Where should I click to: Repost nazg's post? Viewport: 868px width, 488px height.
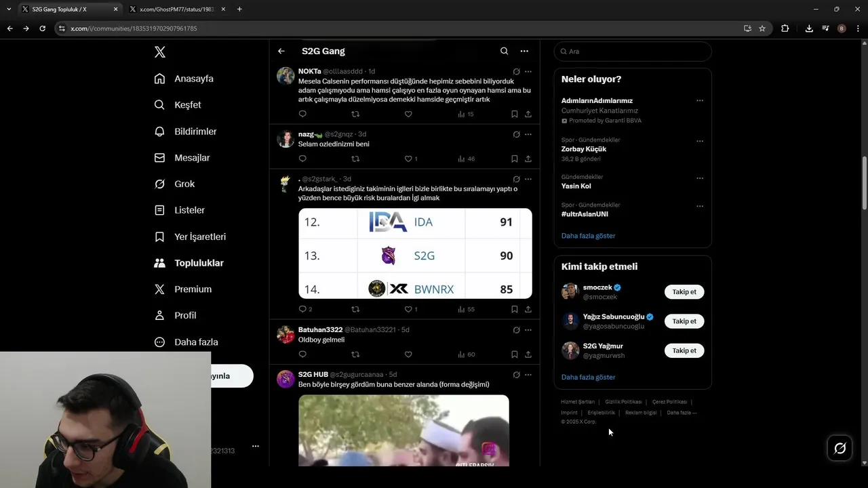355,159
